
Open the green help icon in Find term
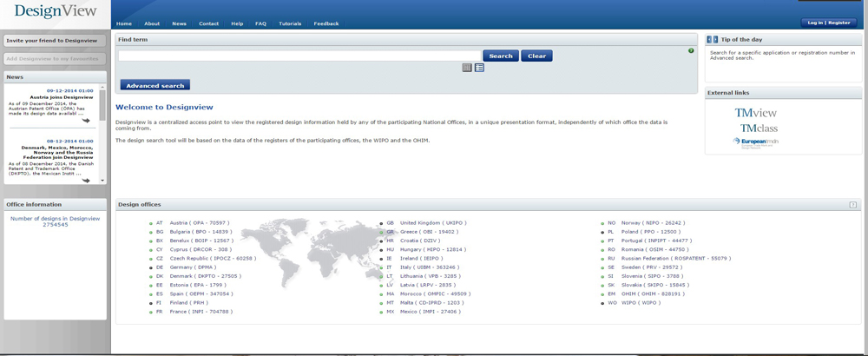click(691, 51)
